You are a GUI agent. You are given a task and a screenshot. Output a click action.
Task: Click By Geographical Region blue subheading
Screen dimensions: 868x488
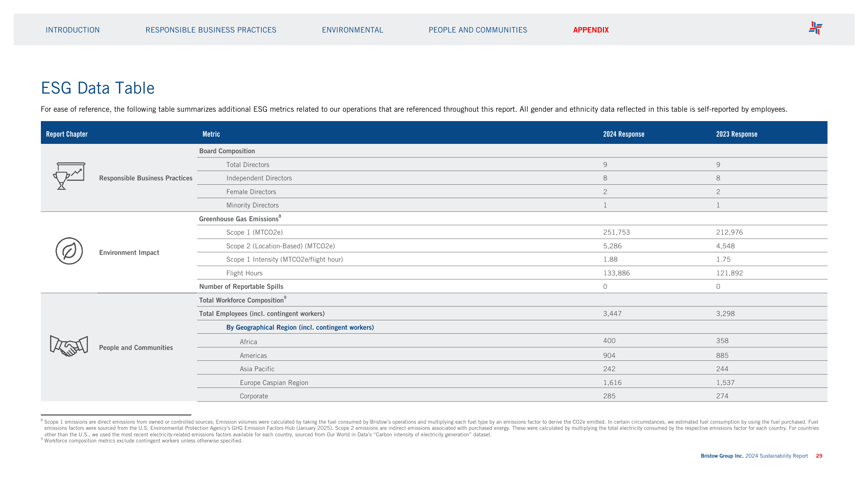point(300,328)
